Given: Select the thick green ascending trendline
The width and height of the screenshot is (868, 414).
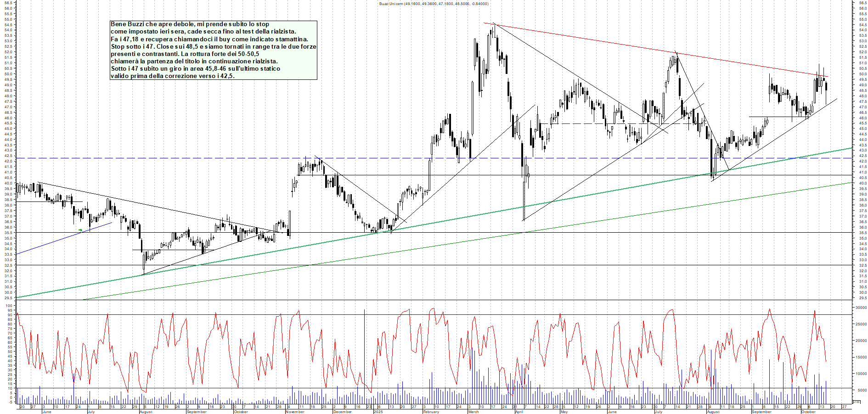Looking at the screenshot, I should (459, 218).
